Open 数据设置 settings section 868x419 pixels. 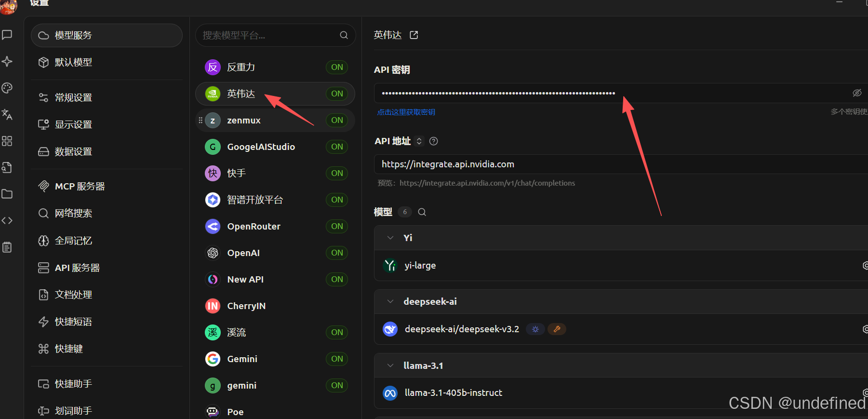pos(107,151)
